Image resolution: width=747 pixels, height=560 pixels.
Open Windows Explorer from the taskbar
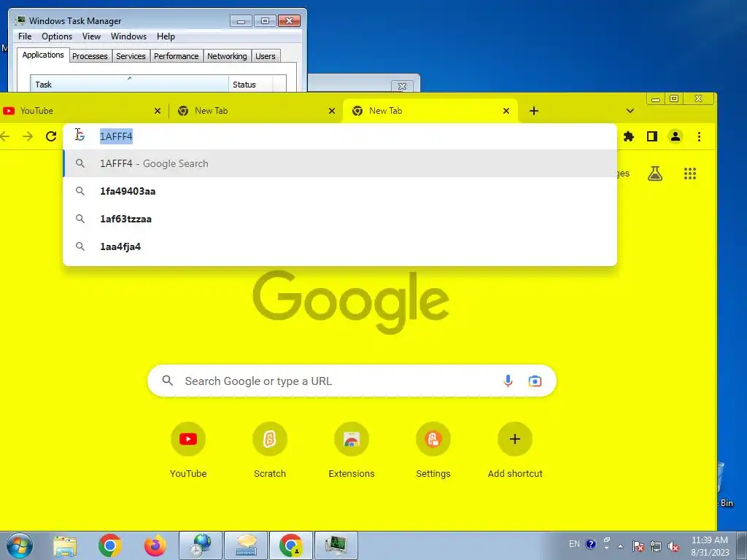pyautogui.click(x=65, y=545)
